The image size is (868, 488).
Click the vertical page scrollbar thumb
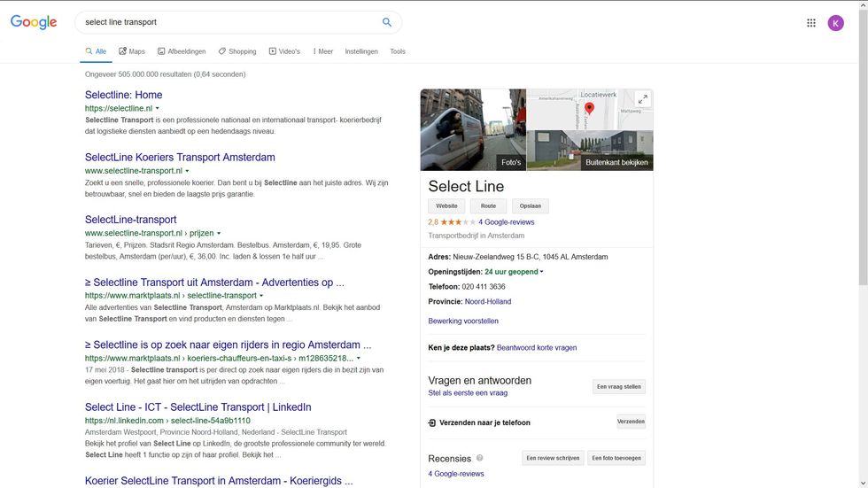click(x=863, y=148)
